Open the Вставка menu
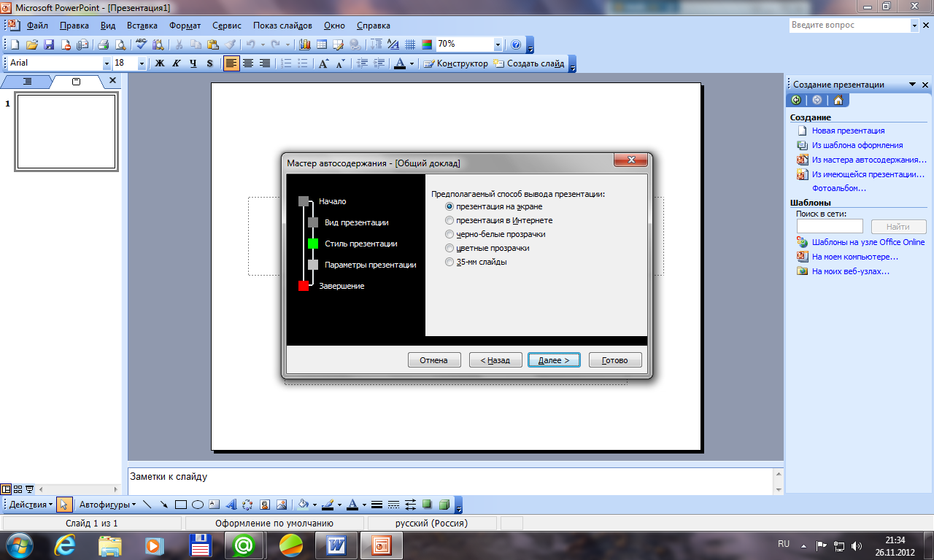This screenshot has height=560, width=934. [142, 25]
